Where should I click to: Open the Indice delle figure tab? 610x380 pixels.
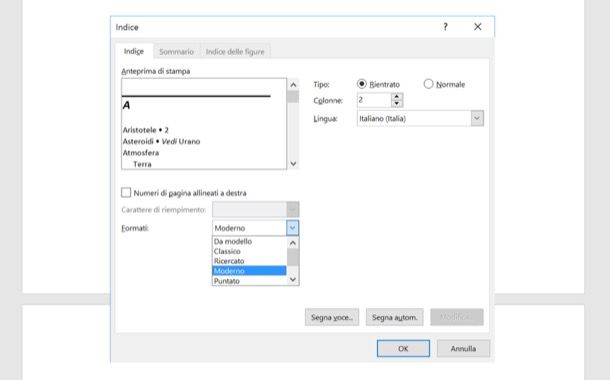235,51
